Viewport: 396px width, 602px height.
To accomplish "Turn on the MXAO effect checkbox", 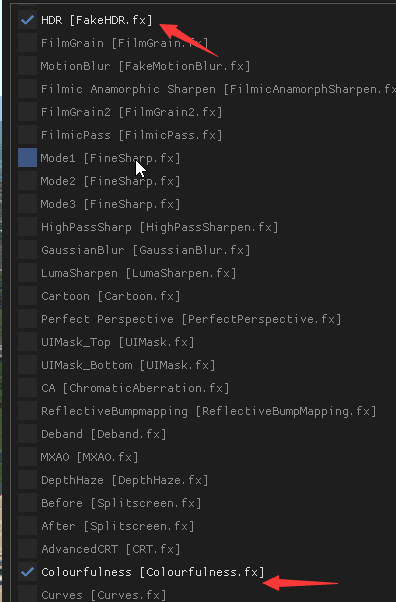I will pyautogui.click(x=27, y=457).
